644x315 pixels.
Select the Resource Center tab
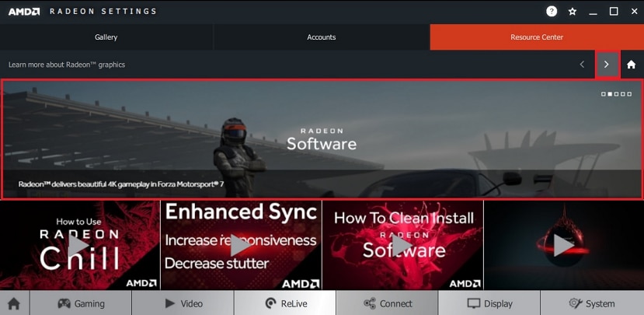click(537, 37)
